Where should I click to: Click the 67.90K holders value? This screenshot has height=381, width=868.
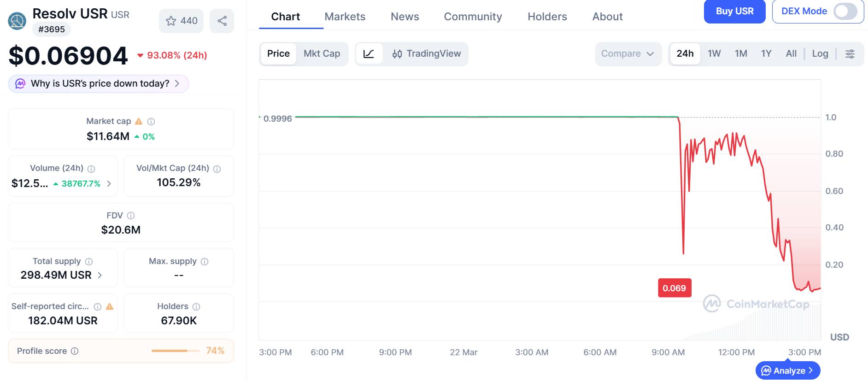pyautogui.click(x=179, y=321)
